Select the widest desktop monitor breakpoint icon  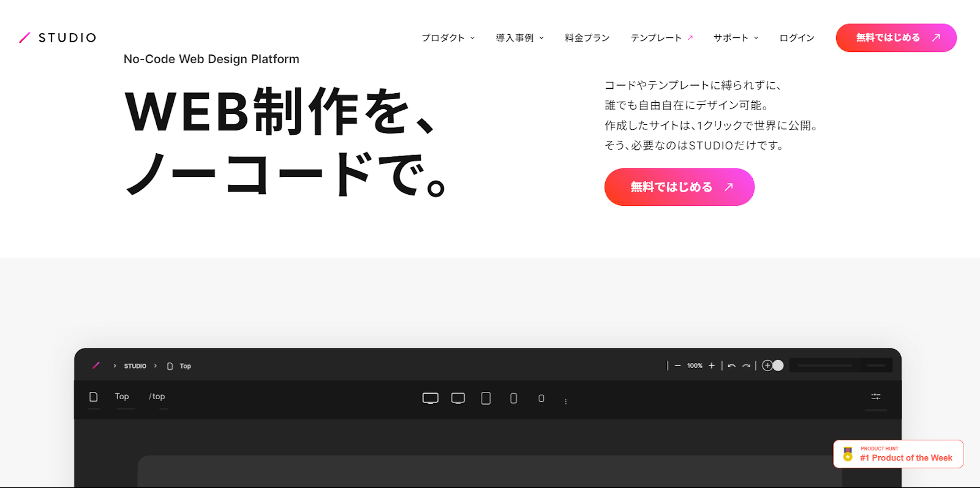point(431,399)
